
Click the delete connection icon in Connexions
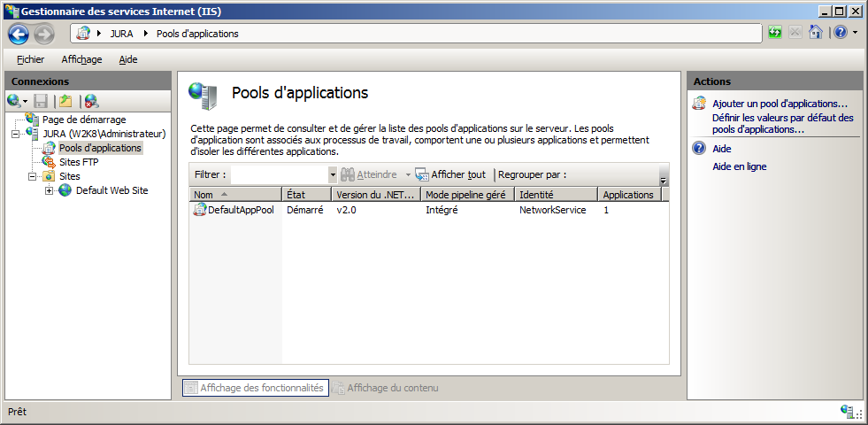coord(91,101)
